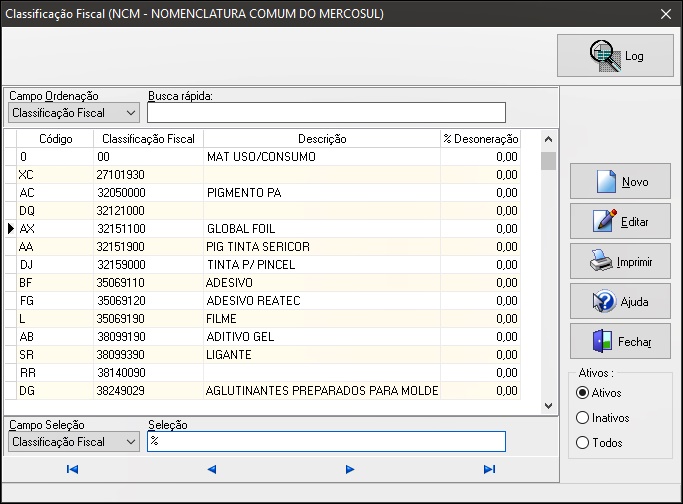Select the row TINTA P/ PINCEL
This screenshot has height=504, width=683.
(263, 265)
